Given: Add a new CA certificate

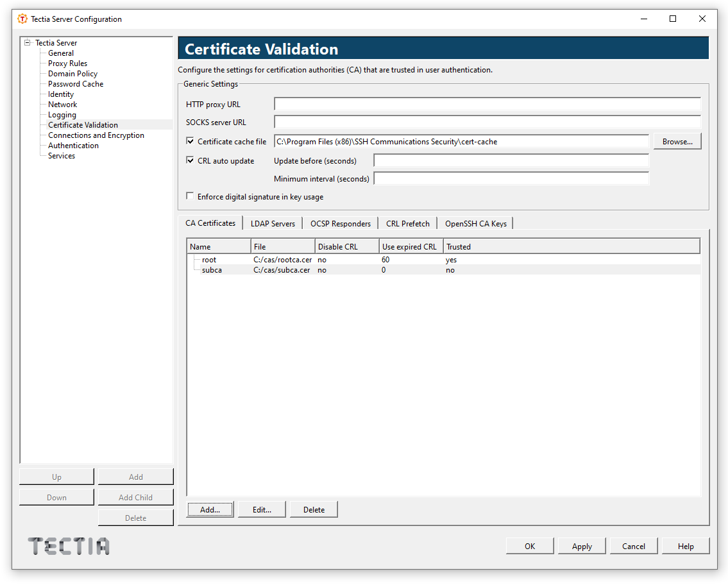Looking at the screenshot, I should click(210, 509).
